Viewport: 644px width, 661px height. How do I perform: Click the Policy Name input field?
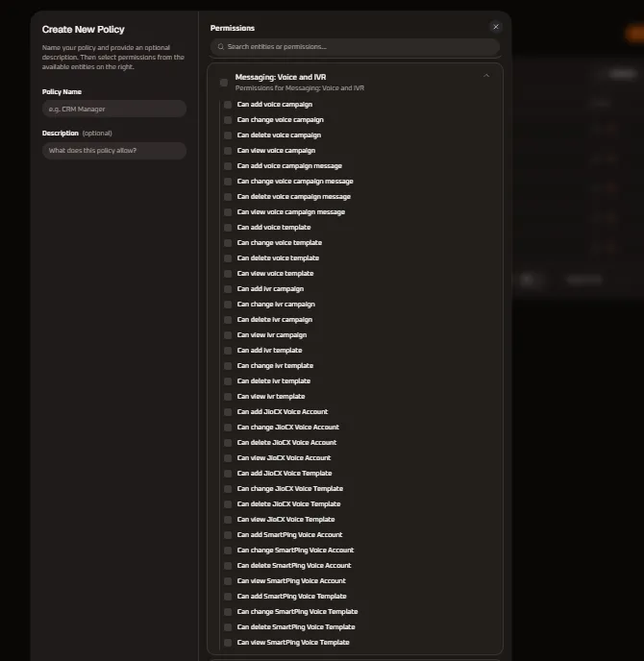tap(114, 110)
